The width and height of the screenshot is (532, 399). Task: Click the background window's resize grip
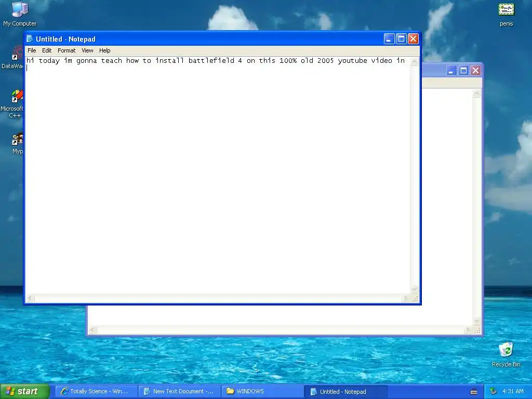pyautogui.click(x=477, y=330)
